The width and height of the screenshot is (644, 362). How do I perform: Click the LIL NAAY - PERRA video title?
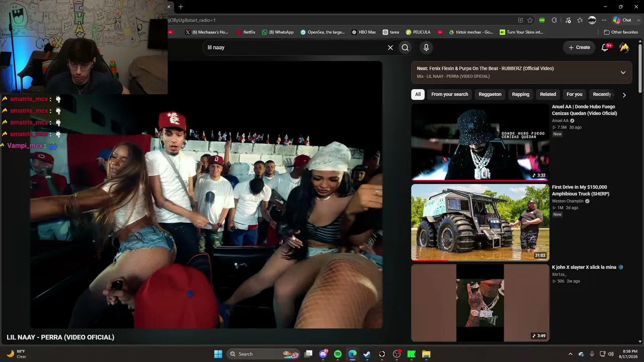(60, 337)
